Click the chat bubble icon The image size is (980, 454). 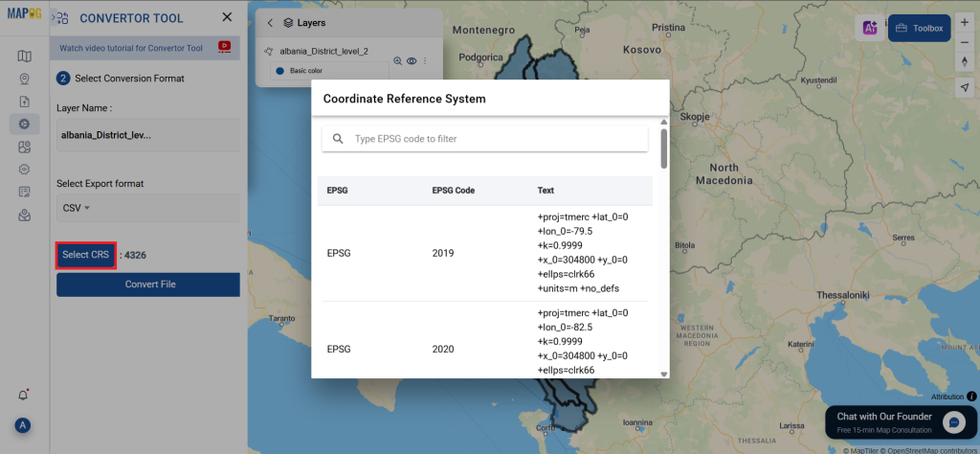click(x=954, y=422)
